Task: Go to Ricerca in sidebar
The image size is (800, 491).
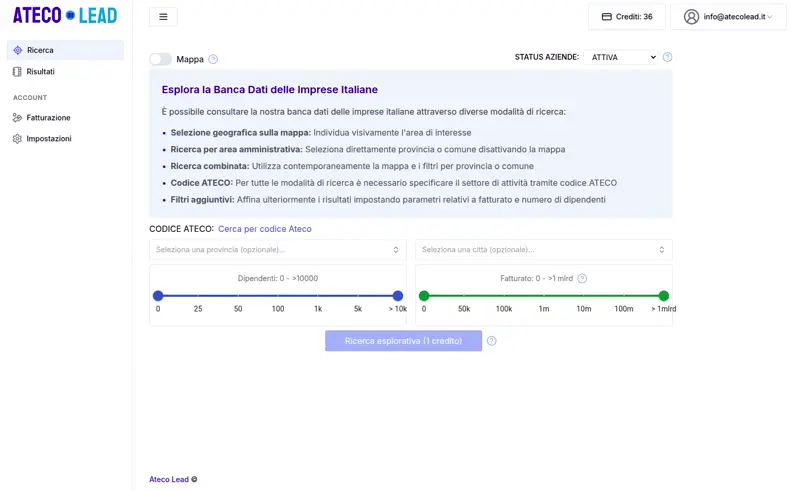Action: [x=65, y=50]
